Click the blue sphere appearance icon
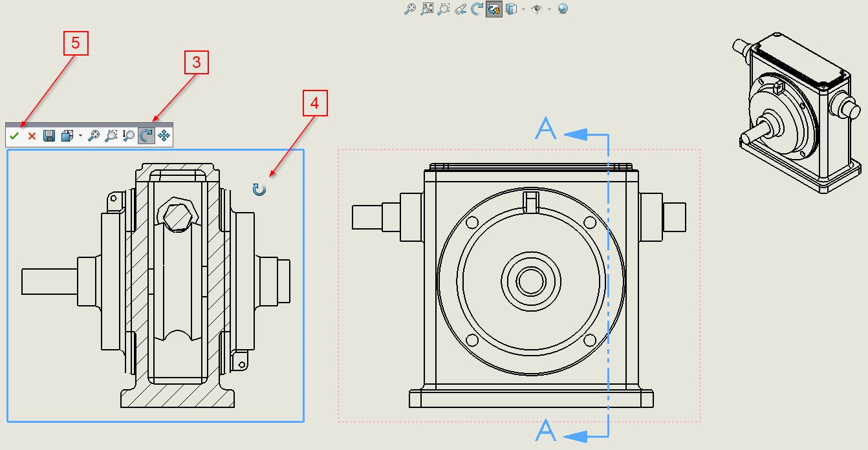The image size is (868, 450). pyautogui.click(x=563, y=9)
